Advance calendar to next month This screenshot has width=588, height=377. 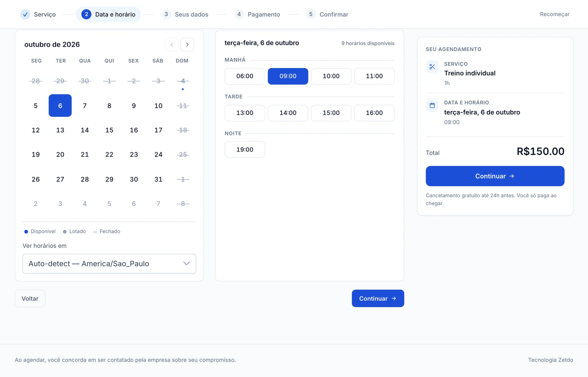click(187, 45)
